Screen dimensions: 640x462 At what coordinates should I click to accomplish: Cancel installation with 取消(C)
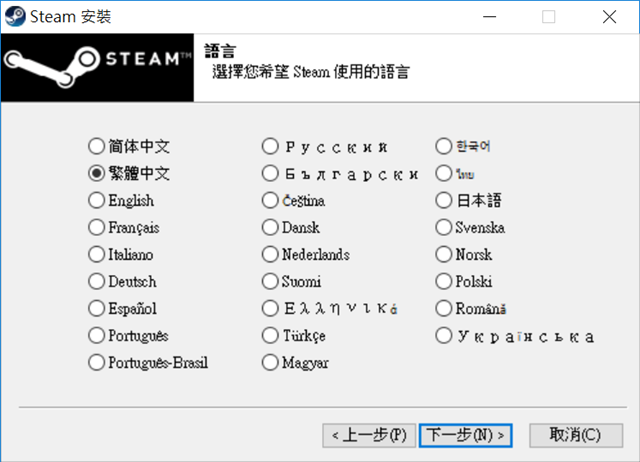[x=576, y=435]
